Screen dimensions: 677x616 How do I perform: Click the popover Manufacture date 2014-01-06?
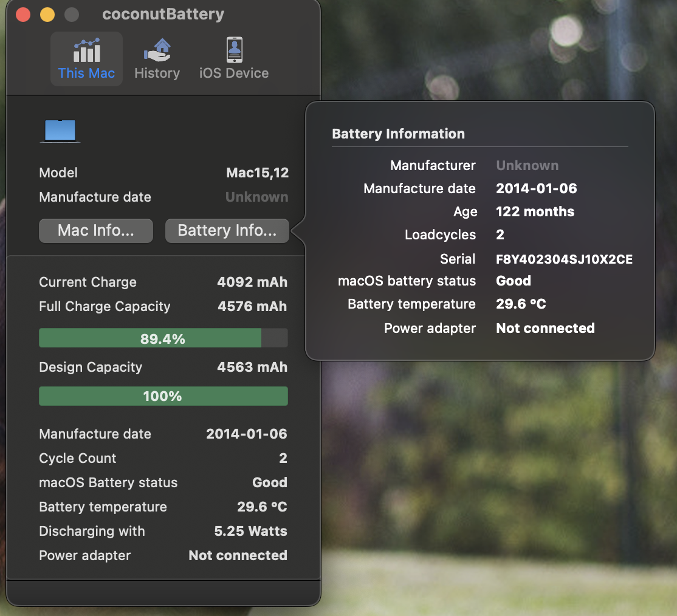click(x=536, y=188)
